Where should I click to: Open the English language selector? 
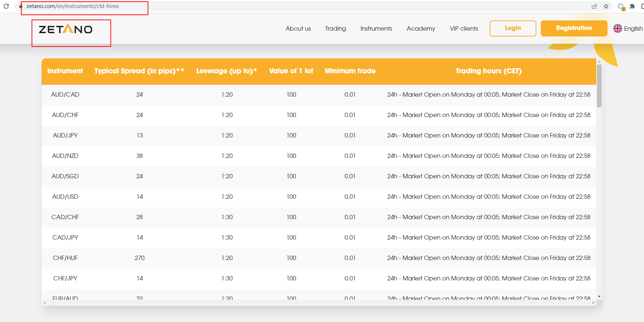point(633,28)
